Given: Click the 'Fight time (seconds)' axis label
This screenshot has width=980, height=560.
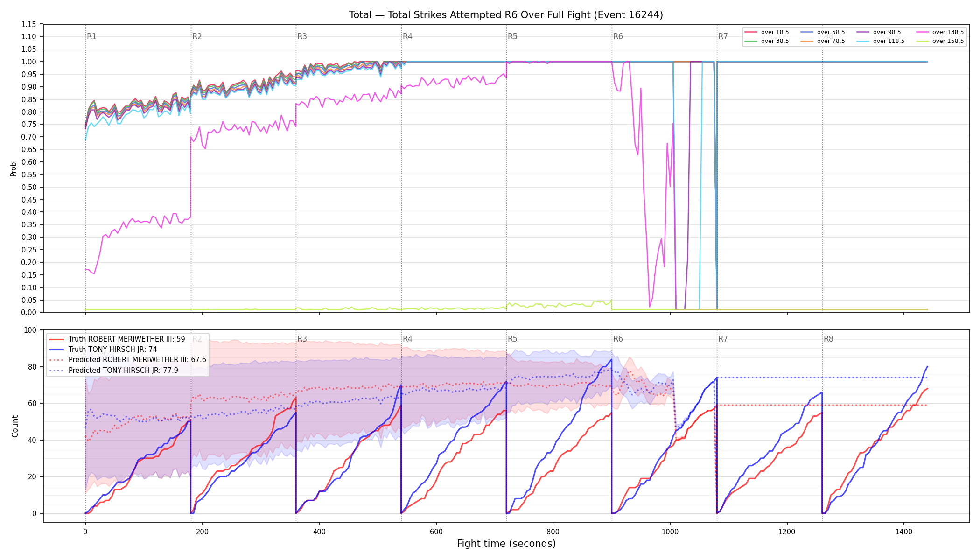Looking at the screenshot, I should pyautogui.click(x=506, y=544).
